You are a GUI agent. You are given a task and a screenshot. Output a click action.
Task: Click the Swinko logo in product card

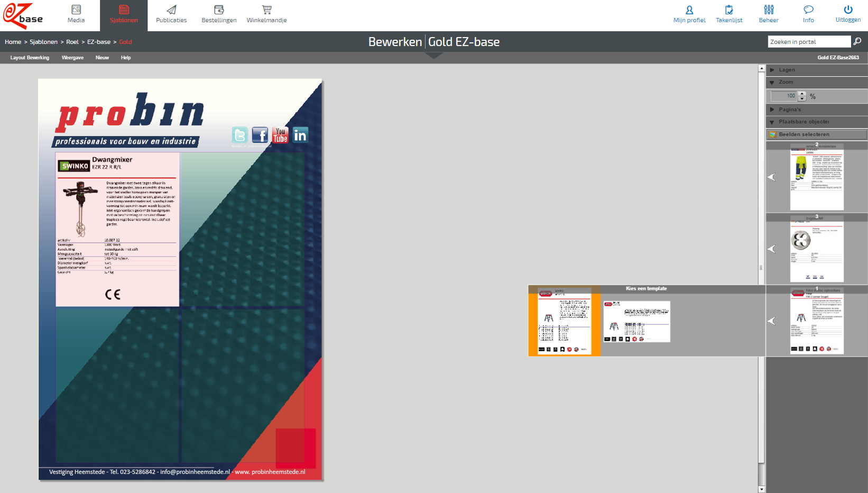(74, 166)
